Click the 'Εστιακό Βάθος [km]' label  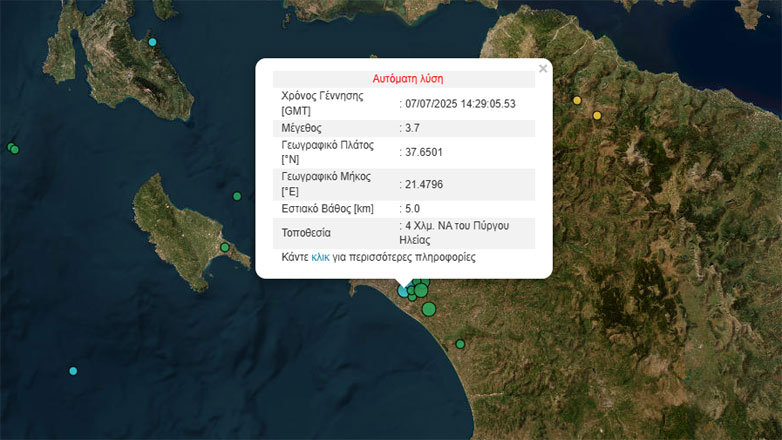coord(328,209)
